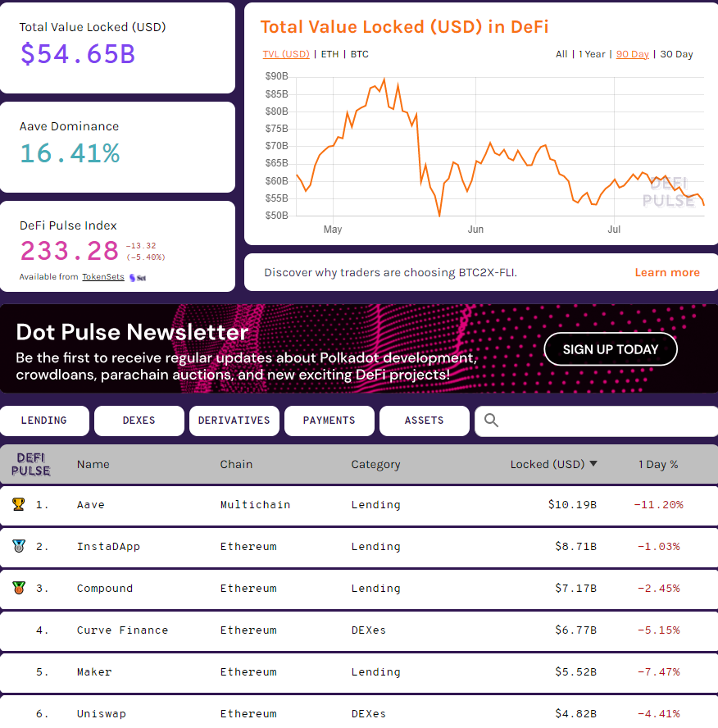Viewport: 718px width, 728px height.
Task: Filter list by Lending category
Action: 44,421
